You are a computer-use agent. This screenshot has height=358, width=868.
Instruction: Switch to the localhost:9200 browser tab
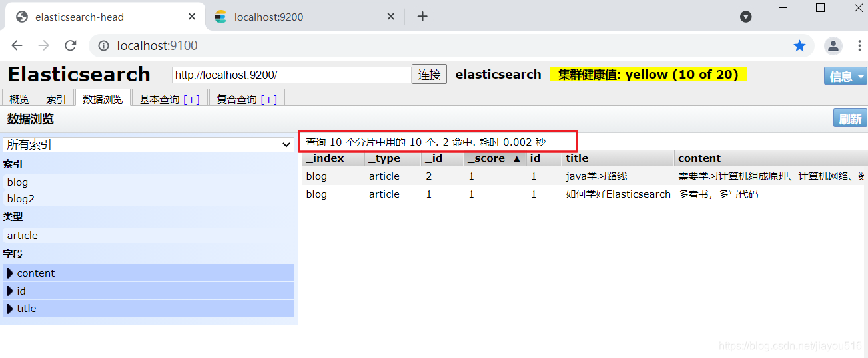pyautogui.click(x=304, y=17)
